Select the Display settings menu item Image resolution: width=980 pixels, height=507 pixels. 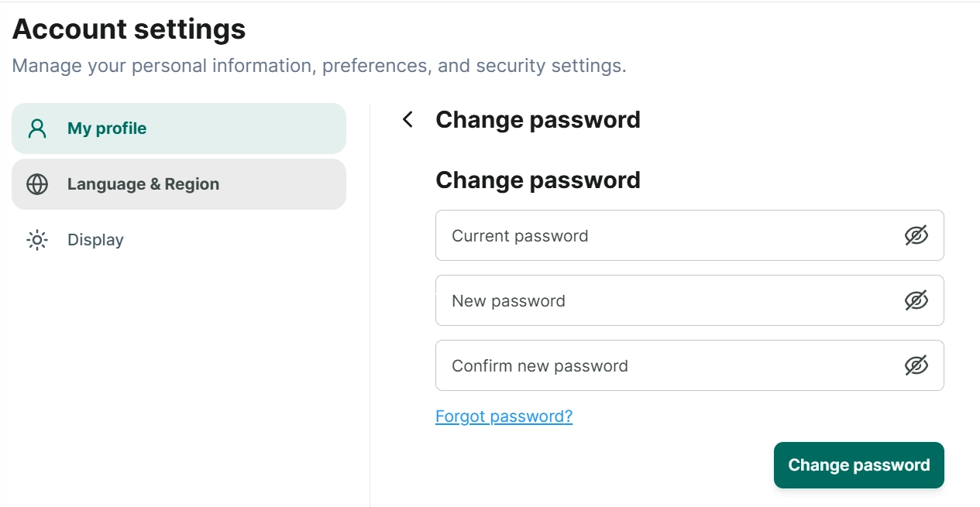179,240
